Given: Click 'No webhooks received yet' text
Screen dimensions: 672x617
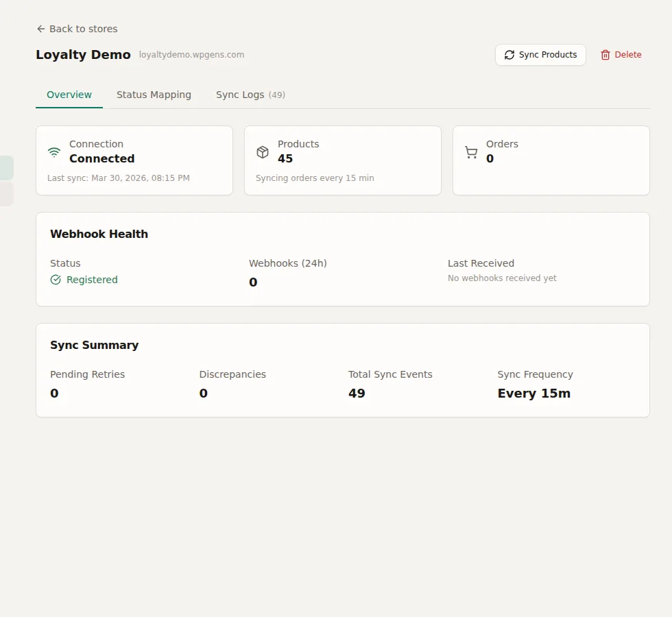Looking at the screenshot, I should (x=502, y=278).
